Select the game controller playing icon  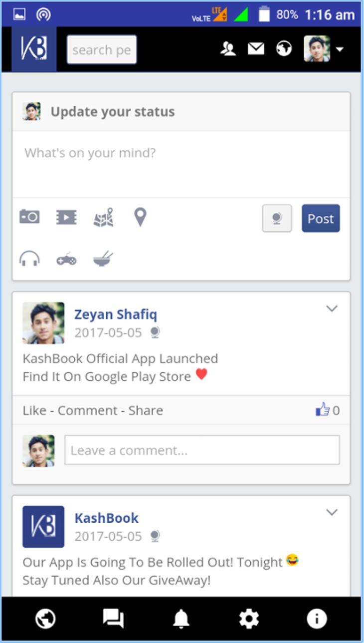(x=66, y=260)
